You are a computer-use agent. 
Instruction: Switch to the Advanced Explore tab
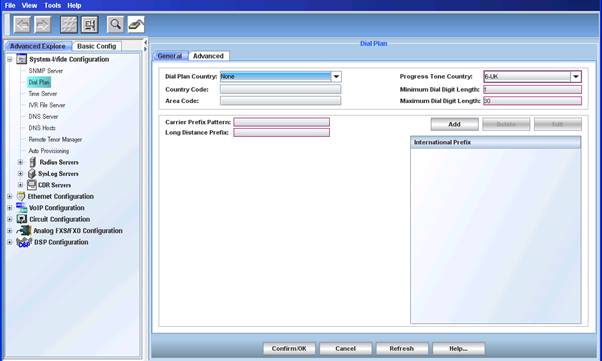38,46
